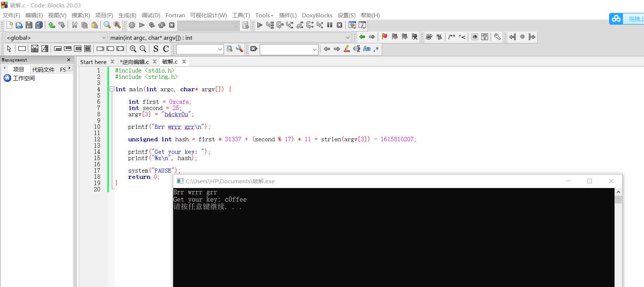Open Find with magnifier icon

coord(107,25)
